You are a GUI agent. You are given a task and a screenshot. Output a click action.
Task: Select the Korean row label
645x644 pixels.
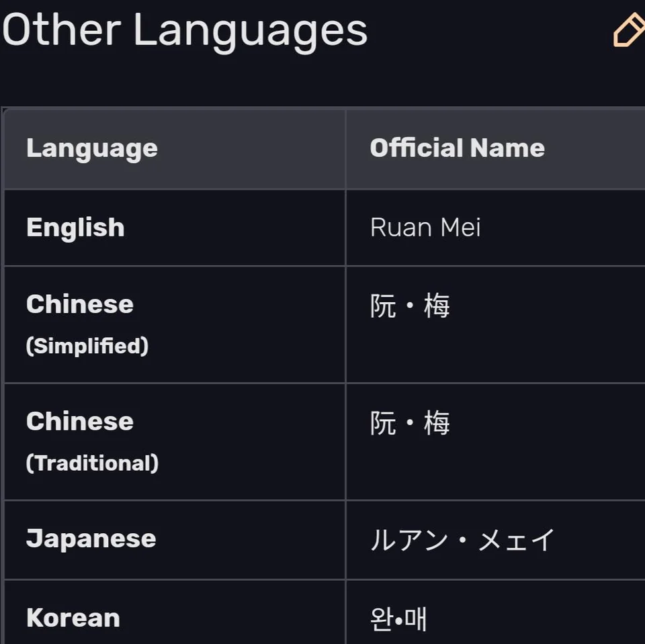pyautogui.click(x=73, y=618)
